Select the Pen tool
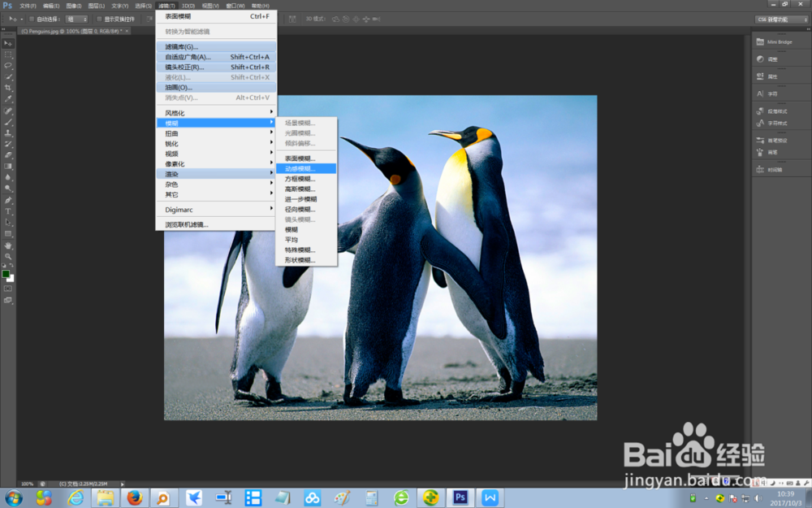 [x=8, y=200]
